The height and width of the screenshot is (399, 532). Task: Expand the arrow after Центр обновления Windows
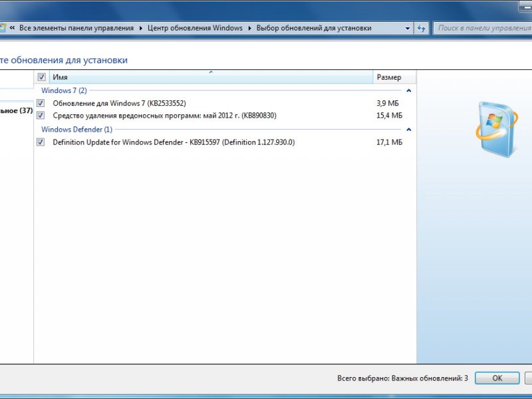point(250,28)
